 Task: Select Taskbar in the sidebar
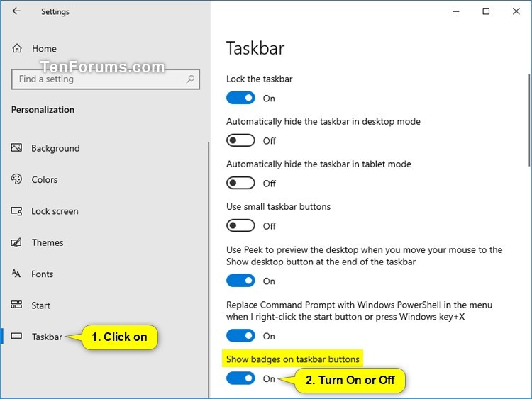click(x=47, y=337)
